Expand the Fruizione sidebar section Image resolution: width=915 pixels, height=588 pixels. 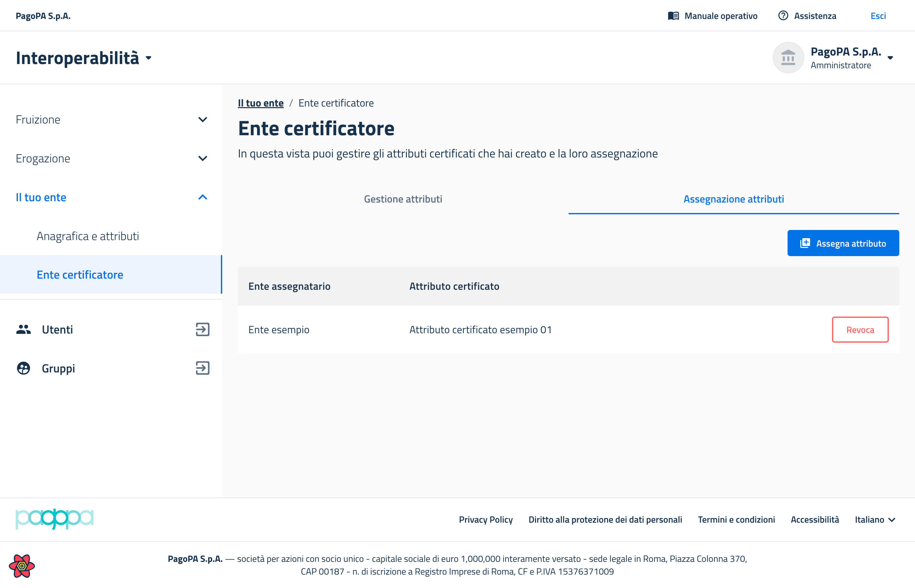pos(111,120)
